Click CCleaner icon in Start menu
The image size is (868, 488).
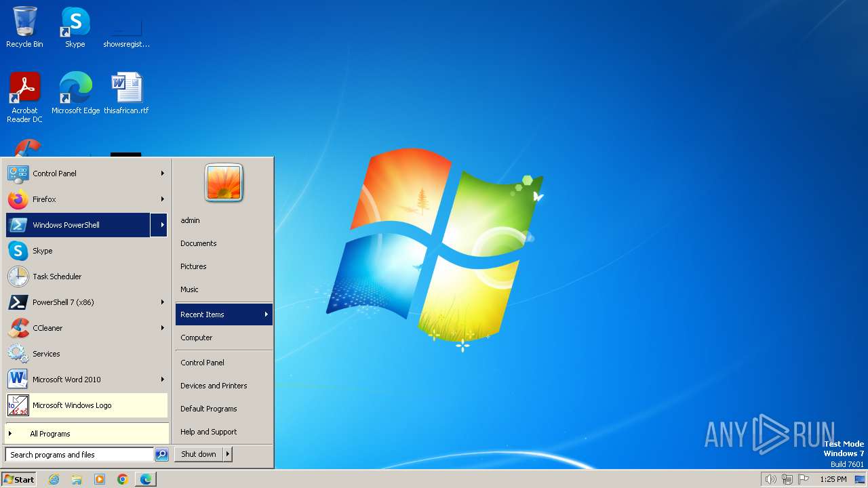[18, 328]
